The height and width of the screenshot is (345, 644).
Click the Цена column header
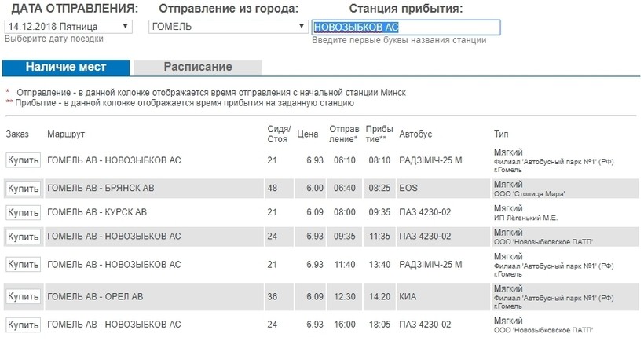pyautogui.click(x=308, y=134)
